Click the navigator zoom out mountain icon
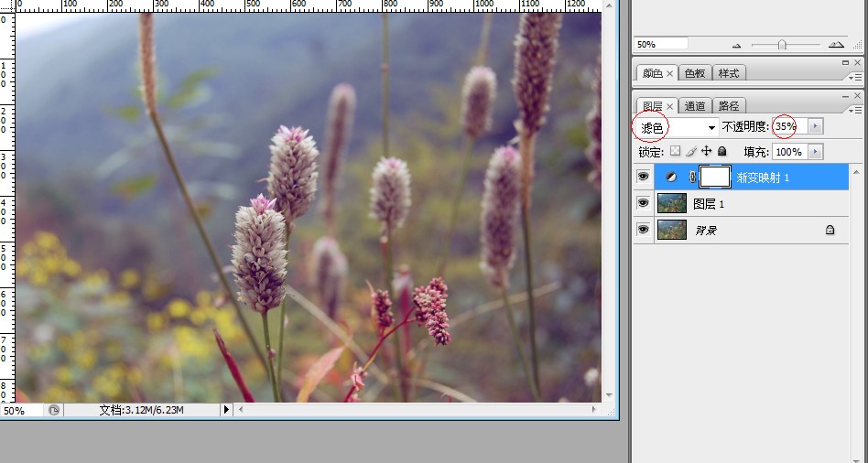868x463 pixels. point(736,45)
